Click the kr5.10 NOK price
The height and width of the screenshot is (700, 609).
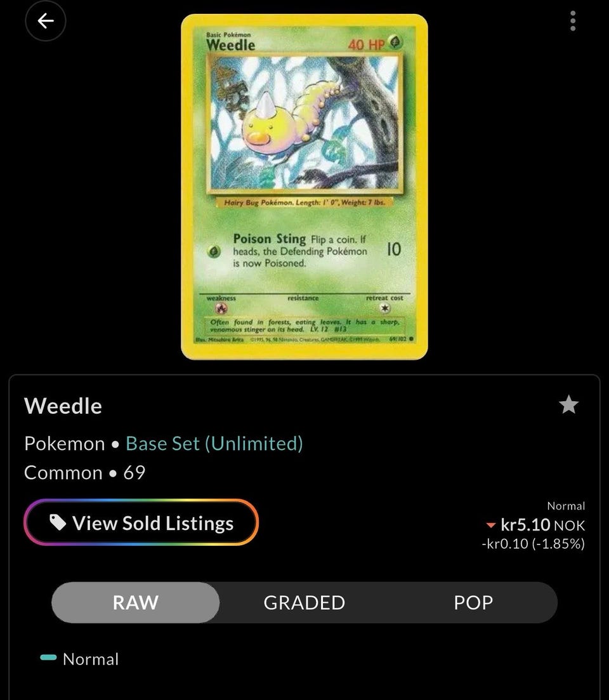tap(542, 525)
